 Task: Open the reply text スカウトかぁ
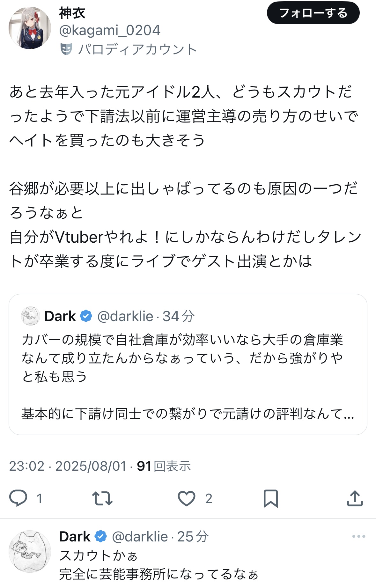pos(98,555)
